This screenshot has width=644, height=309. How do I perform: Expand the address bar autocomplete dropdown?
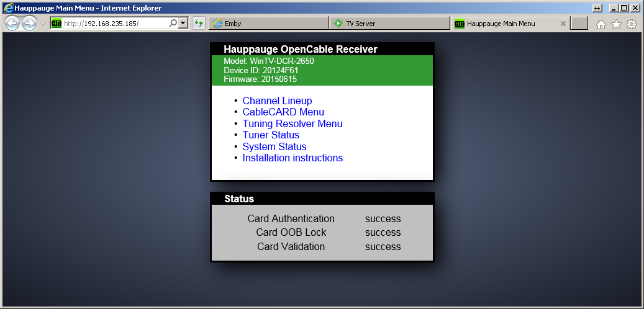tap(184, 24)
